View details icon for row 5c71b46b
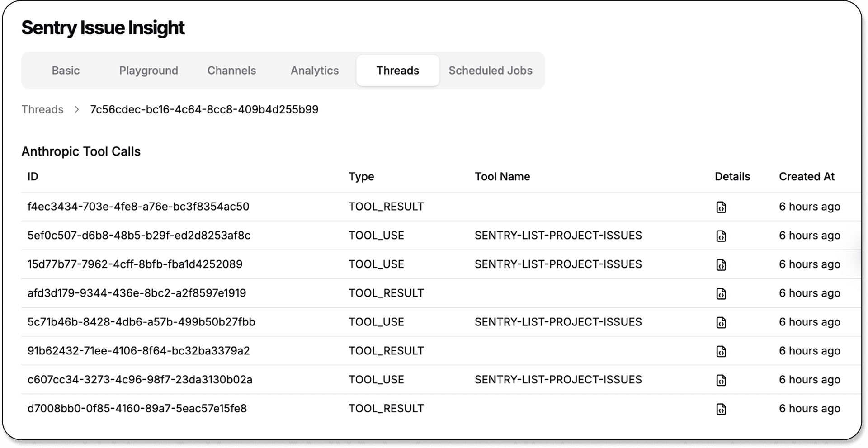This screenshot has height=448, width=868. pos(721,322)
